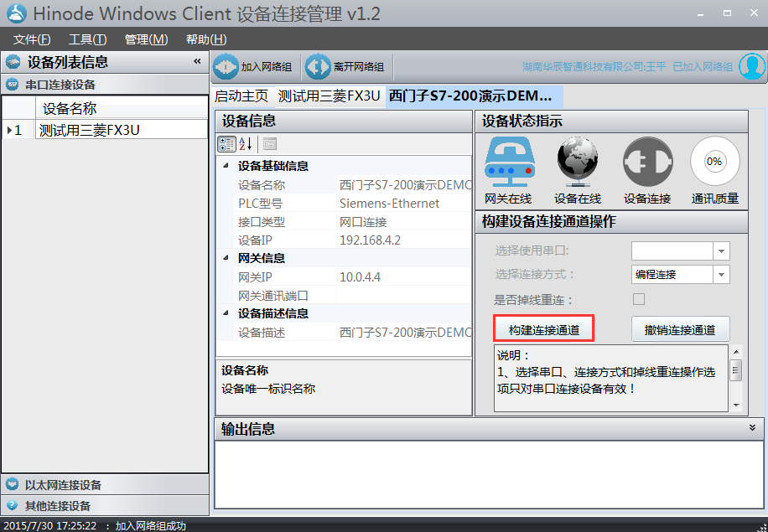Click the 离开网络组 leave network icon
Viewport: 768px width, 532px height.
[x=318, y=66]
